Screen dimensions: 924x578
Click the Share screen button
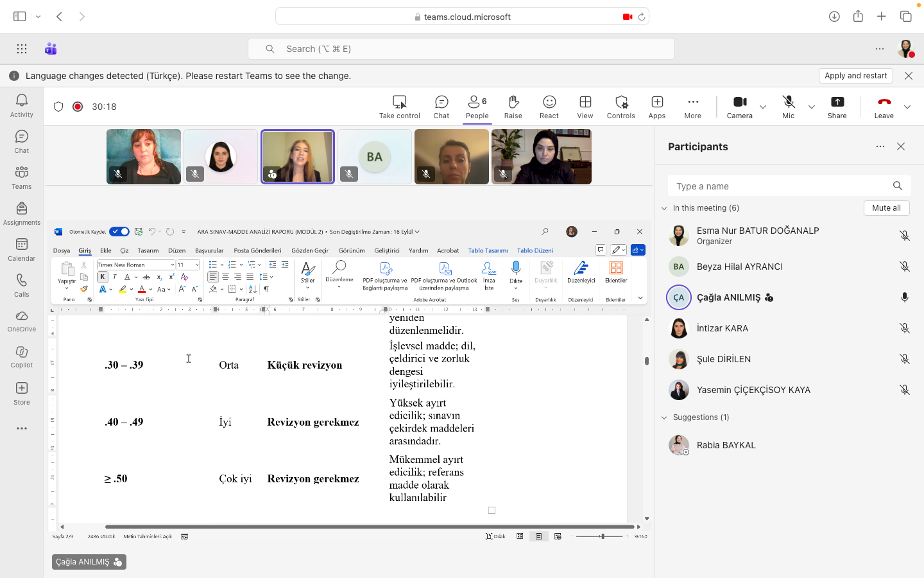[x=837, y=107]
